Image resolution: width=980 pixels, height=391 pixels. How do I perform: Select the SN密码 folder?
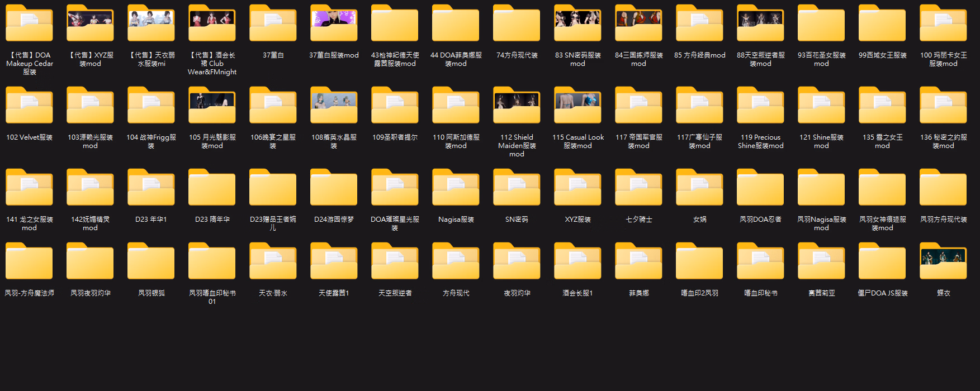tap(517, 188)
